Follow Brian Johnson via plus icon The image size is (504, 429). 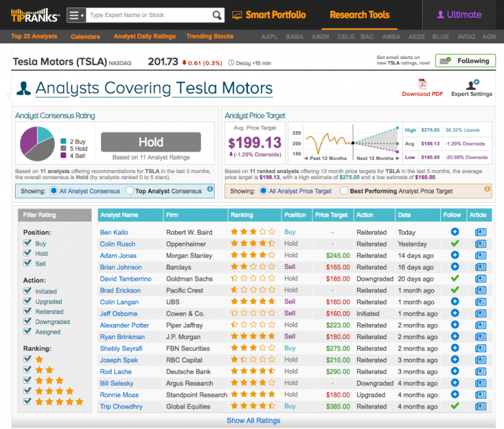pos(455,267)
